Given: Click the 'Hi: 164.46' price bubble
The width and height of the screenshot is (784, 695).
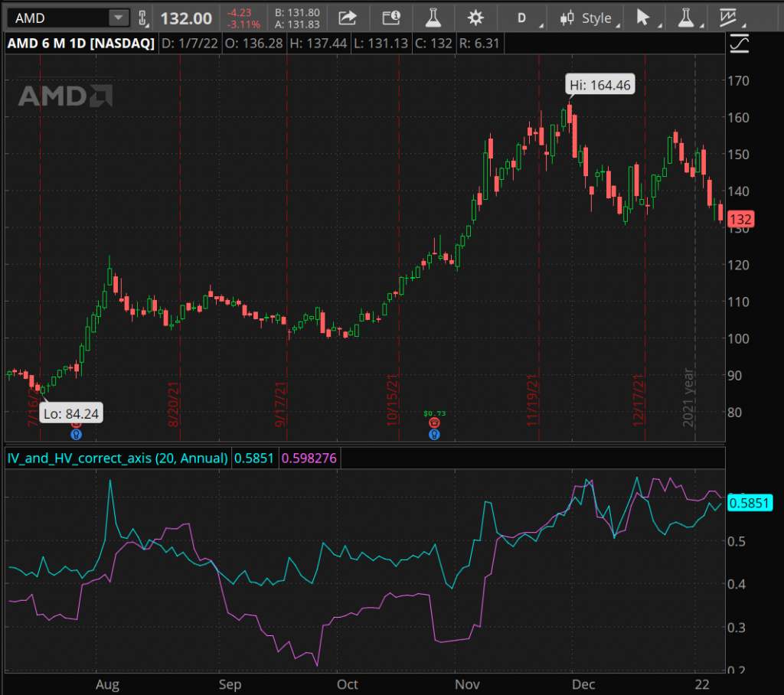Looking at the screenshot, I should click(600, 85).
